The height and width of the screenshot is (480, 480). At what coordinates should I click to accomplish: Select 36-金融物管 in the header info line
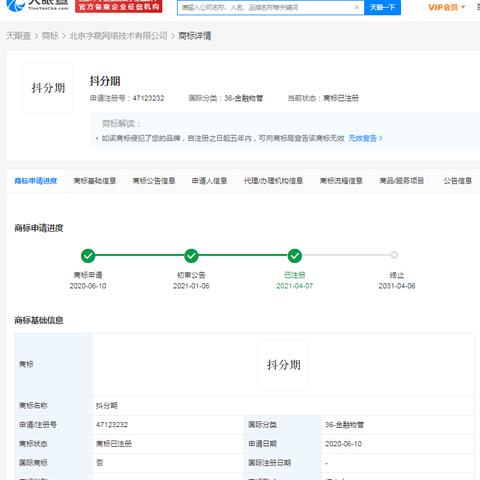tap(244, 98)
